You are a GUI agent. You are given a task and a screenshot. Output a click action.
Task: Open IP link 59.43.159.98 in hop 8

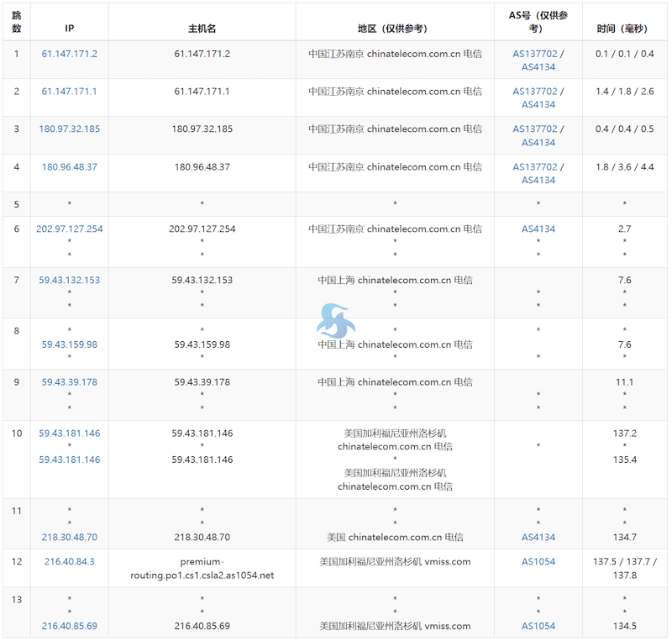coord(70,344)
